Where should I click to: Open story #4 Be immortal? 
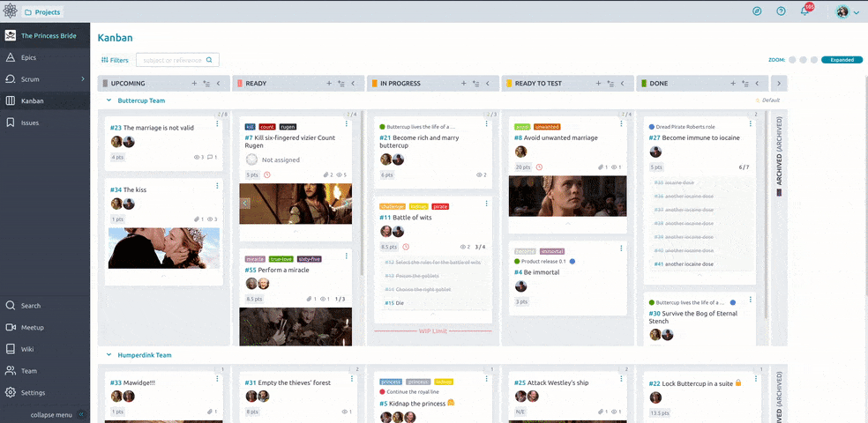point(536,272)
